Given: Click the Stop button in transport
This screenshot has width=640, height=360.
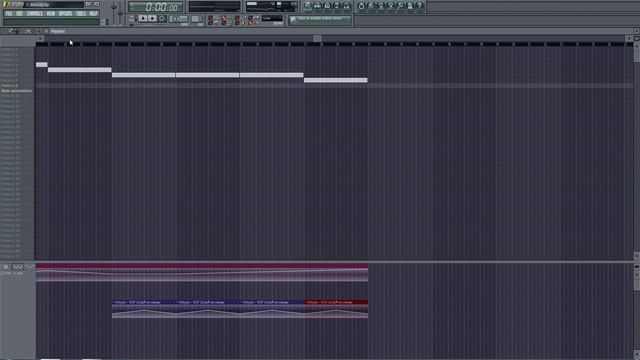Looking at the screenshot, I should click(x=152, y=18).
